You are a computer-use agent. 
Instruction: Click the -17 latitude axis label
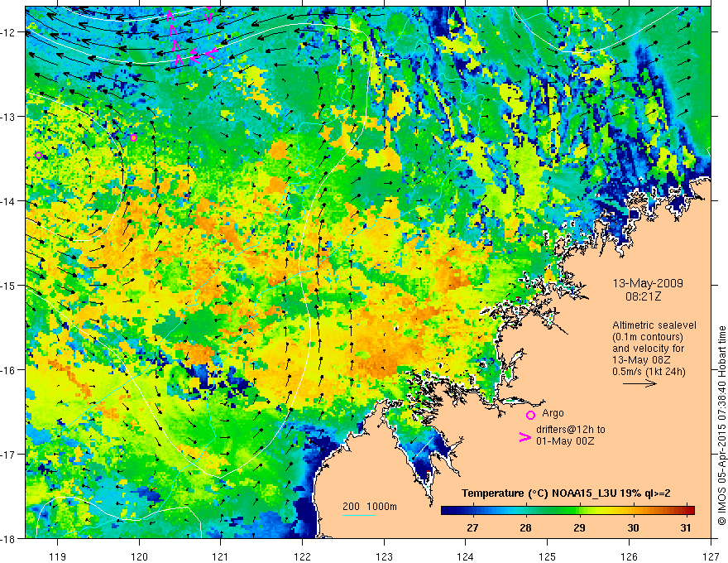coord(9,455)
